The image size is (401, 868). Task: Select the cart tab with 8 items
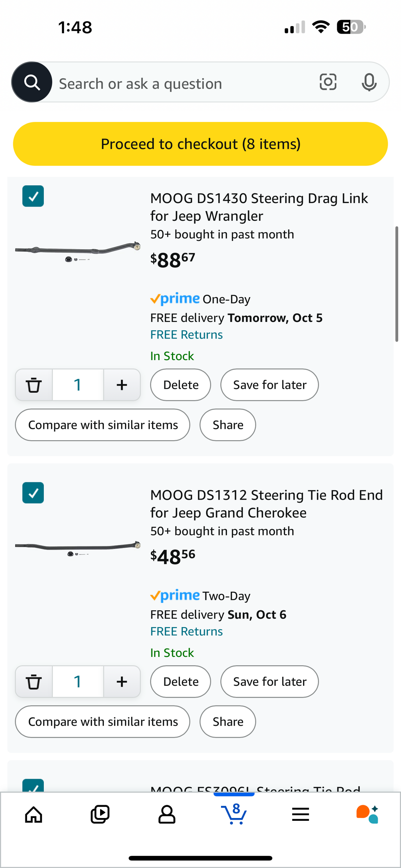234,814
